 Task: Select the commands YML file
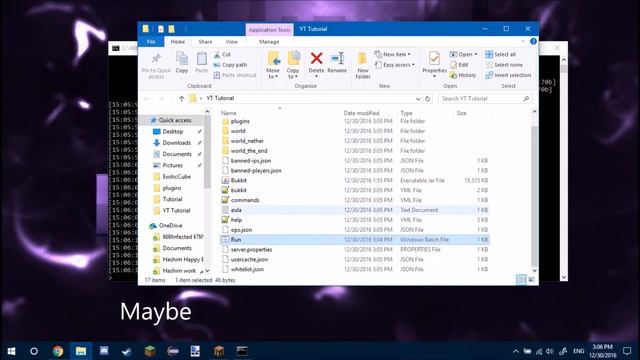click(245, 200)
